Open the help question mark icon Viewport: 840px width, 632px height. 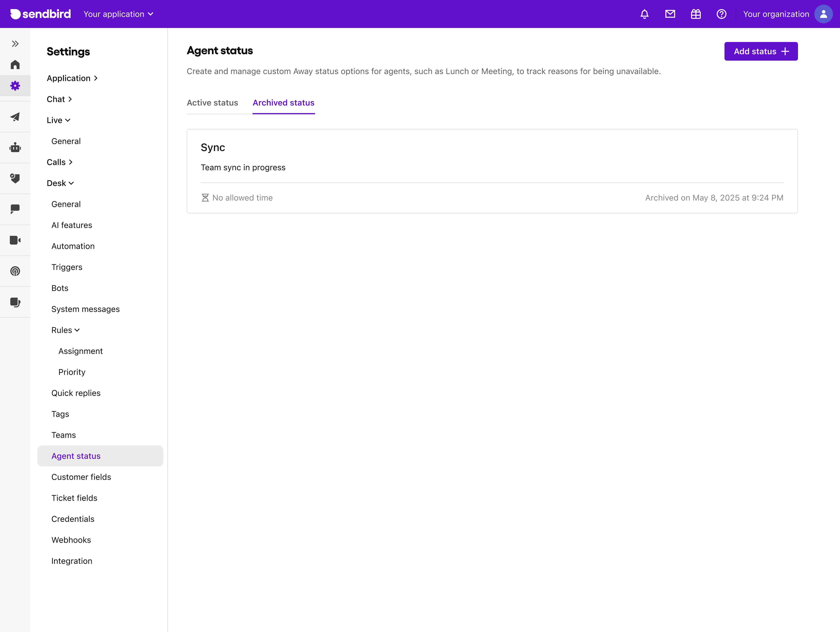722,14
